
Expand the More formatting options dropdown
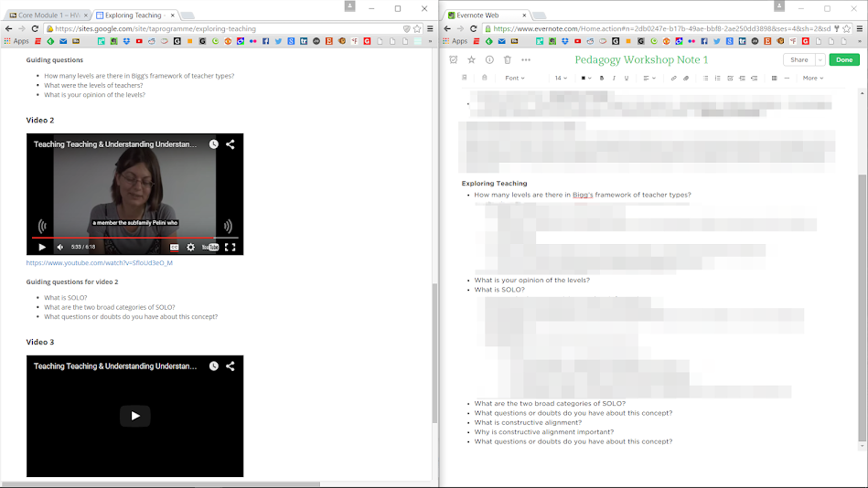pyautogui.click(x=812, y=78)
